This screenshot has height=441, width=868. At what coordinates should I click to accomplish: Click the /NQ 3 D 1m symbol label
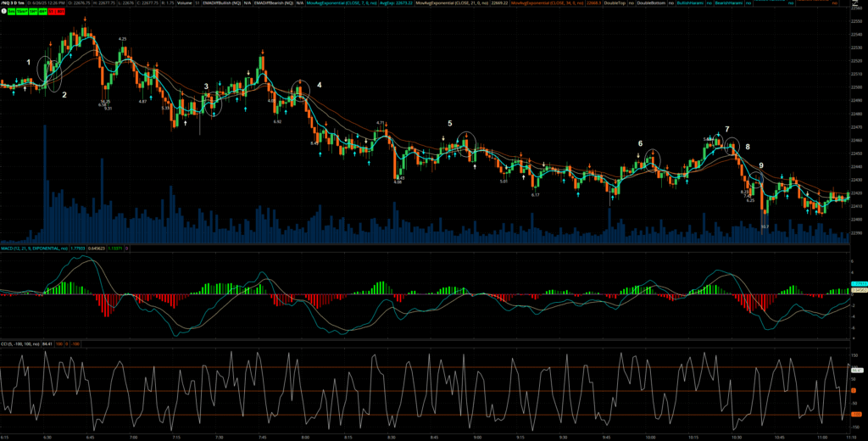click(x=13, y=3)
